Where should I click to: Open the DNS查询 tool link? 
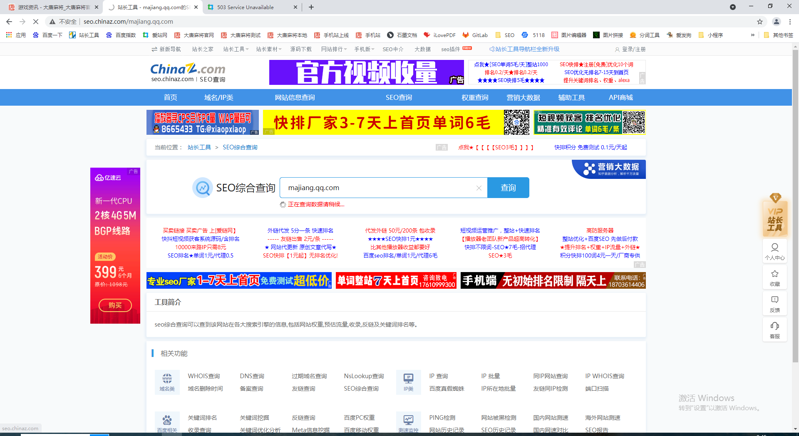252,376
